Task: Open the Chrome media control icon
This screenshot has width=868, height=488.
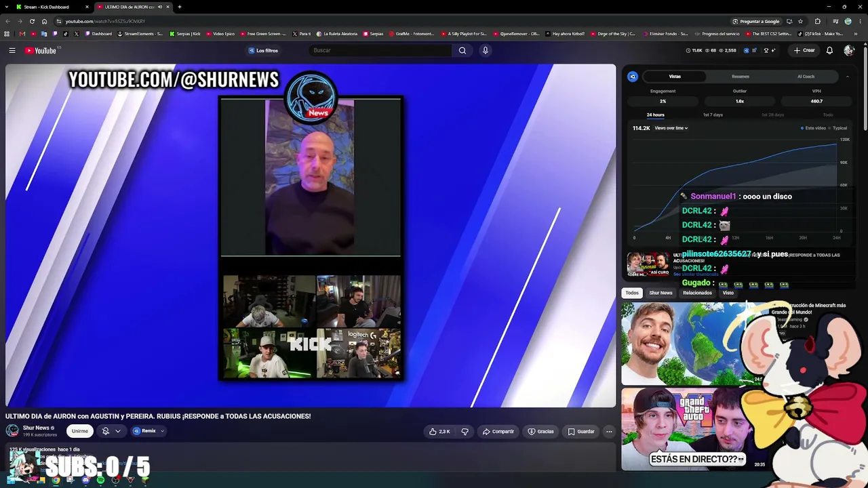Action: [x=835, y=21]
